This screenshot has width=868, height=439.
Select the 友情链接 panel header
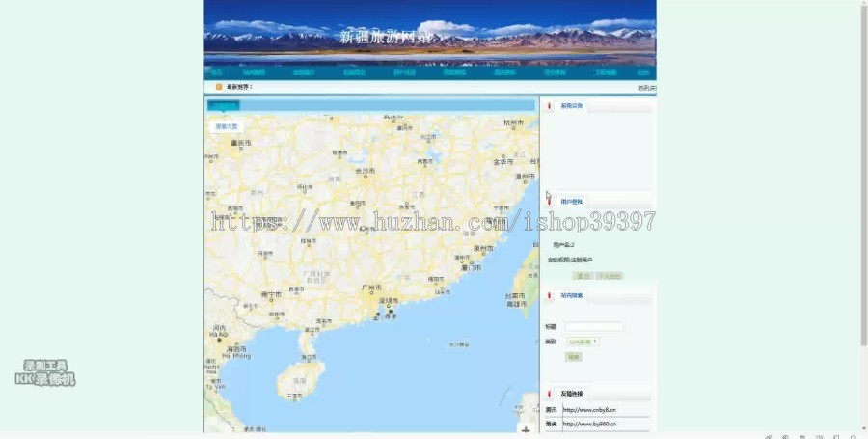click(572, 394)
